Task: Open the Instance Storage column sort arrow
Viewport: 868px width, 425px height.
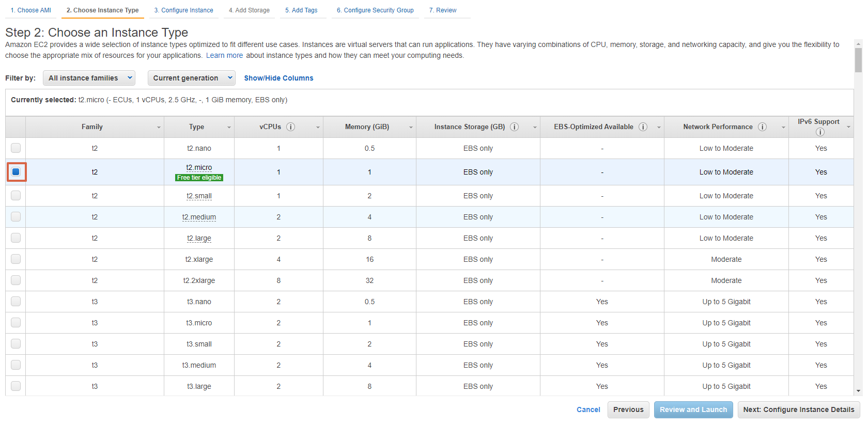Action: [535, 128]
